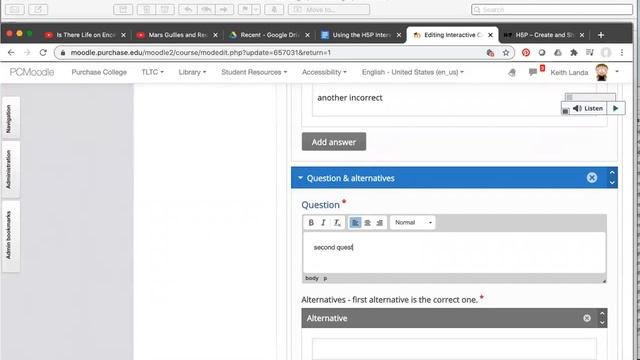This screenshot has width=640, height=360.
Task: Expand the TLTC menu
Action: [153, 72]
